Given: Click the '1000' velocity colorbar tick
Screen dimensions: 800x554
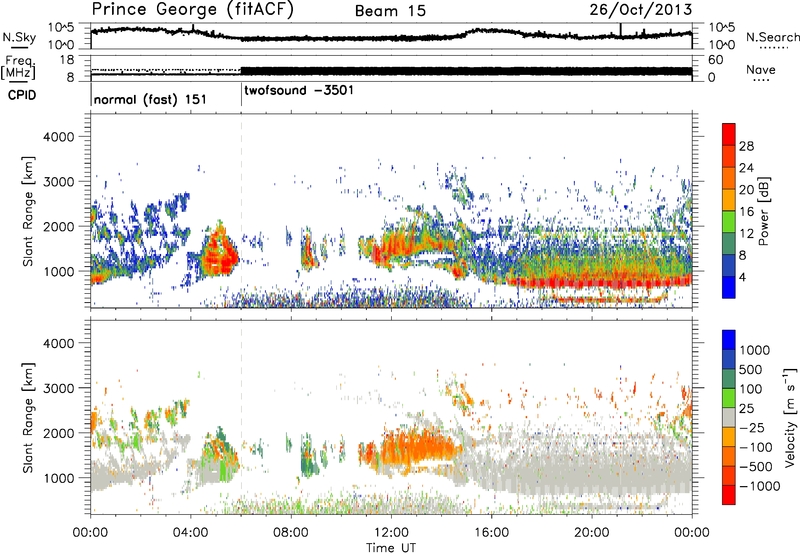Looking at the screenshot, I should [x=754, y=350].
